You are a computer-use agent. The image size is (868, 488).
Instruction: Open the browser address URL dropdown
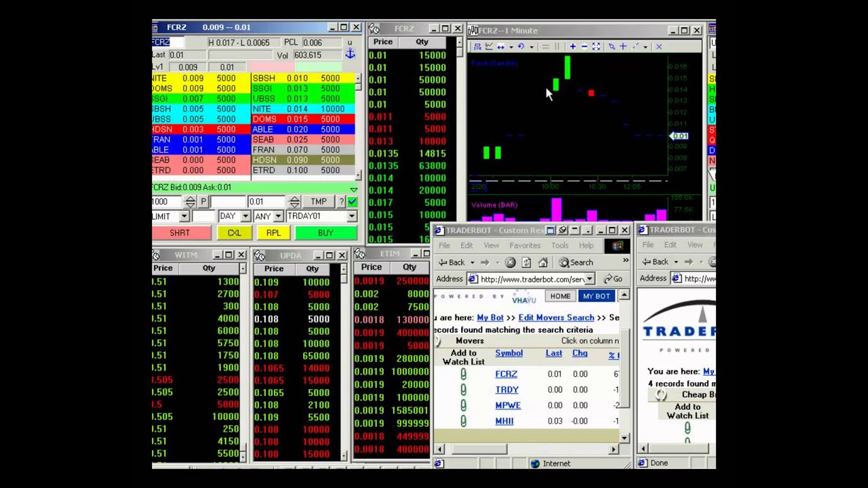pyautogui.click(x=590, y=279)
